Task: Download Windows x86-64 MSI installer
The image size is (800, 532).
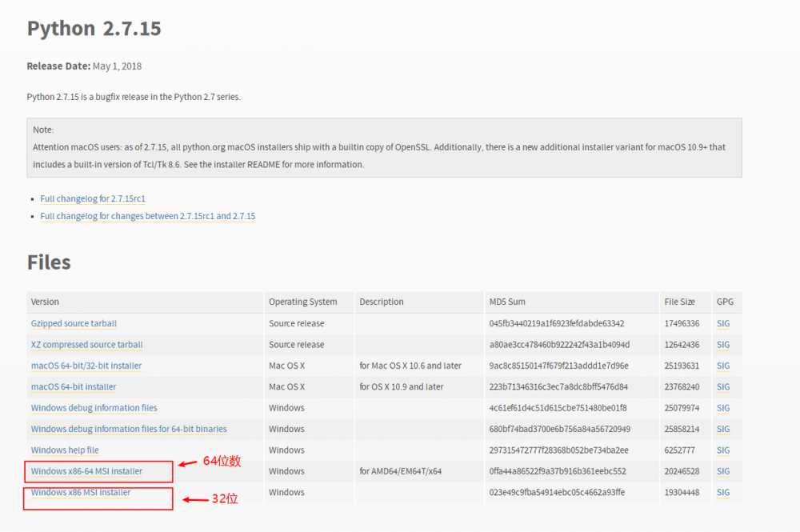Action: (x=86, y=471)
